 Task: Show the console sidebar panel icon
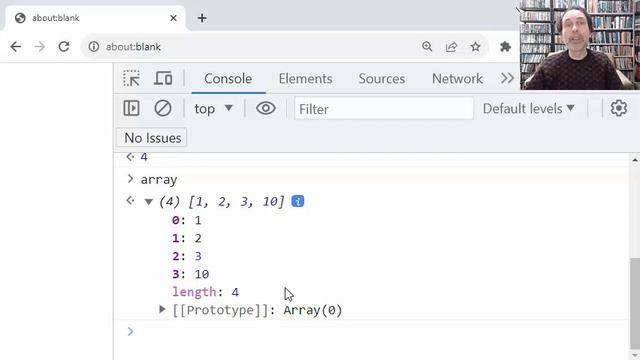[x=131, y=109]
